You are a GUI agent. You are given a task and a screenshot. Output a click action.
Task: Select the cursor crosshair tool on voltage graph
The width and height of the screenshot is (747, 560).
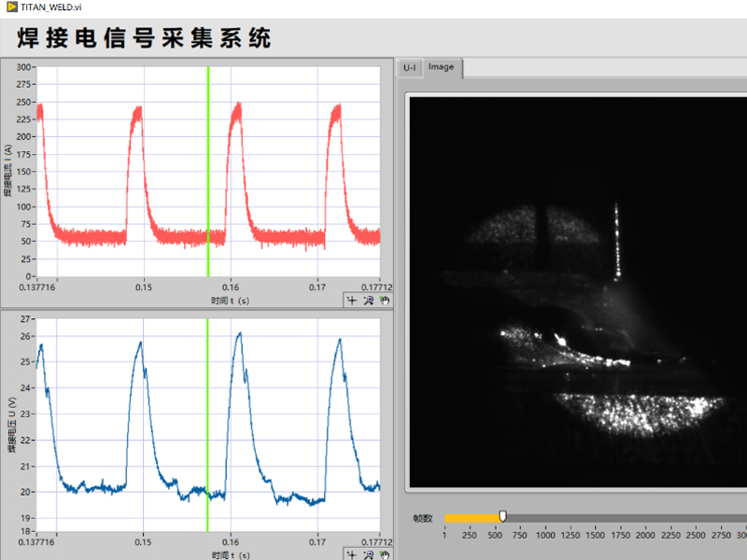coord(352,554)
